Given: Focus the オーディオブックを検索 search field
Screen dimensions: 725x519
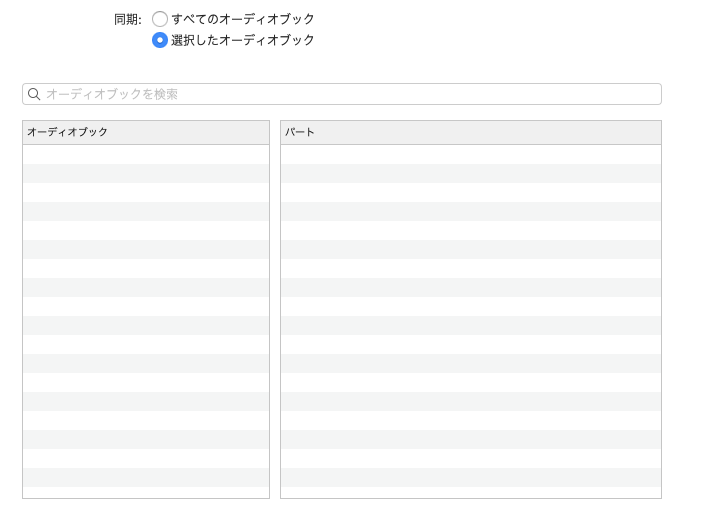Looking at the screenshot, I should (340, 94).
